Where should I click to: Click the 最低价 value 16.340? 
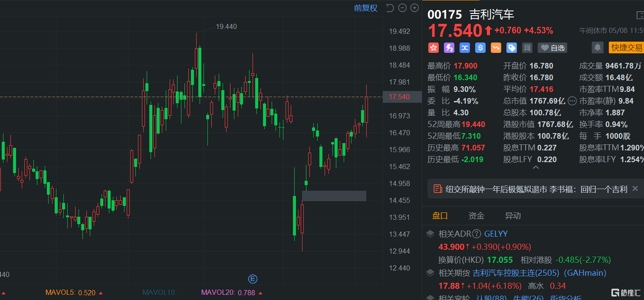click(x=466, y=78)
